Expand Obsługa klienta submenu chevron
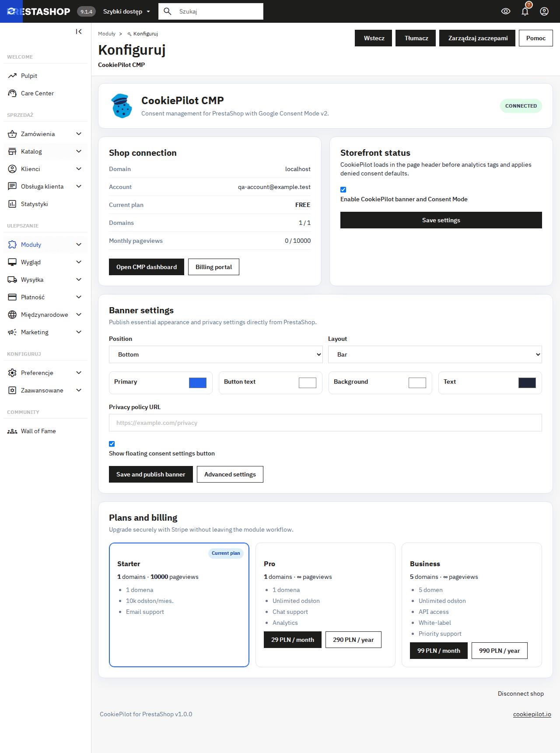 point(79,186)
